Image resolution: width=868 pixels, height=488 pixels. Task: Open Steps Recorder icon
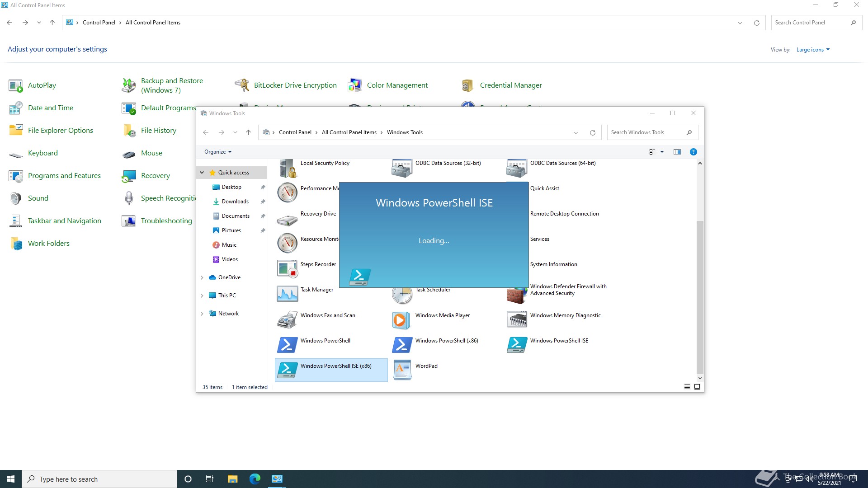pos(288,269)
